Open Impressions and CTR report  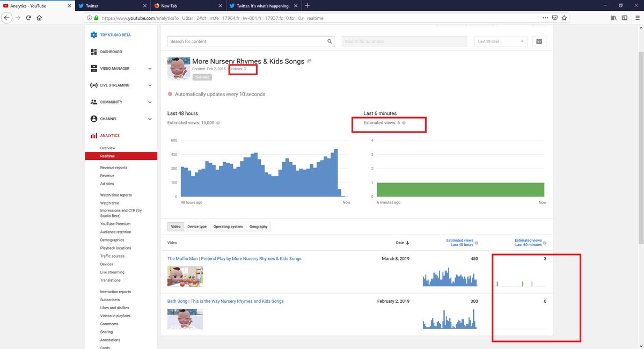coord(121,213)
